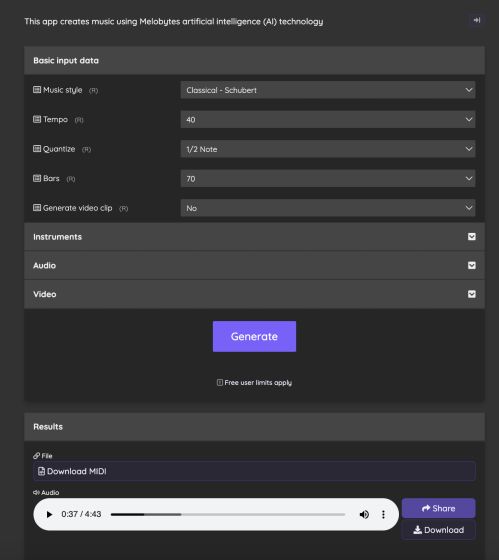Image resolution: width=499 pixels, height=560 pixels.
Task: Click the audio progress seek bar
Action: pyautogui.click(x=228, y=515)
